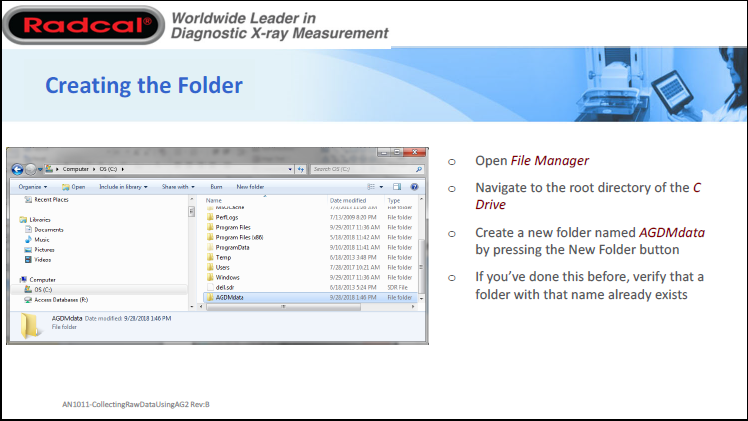Open the Organize menu
The height and width of the screenshot is (421, 748).
point(32,187)
